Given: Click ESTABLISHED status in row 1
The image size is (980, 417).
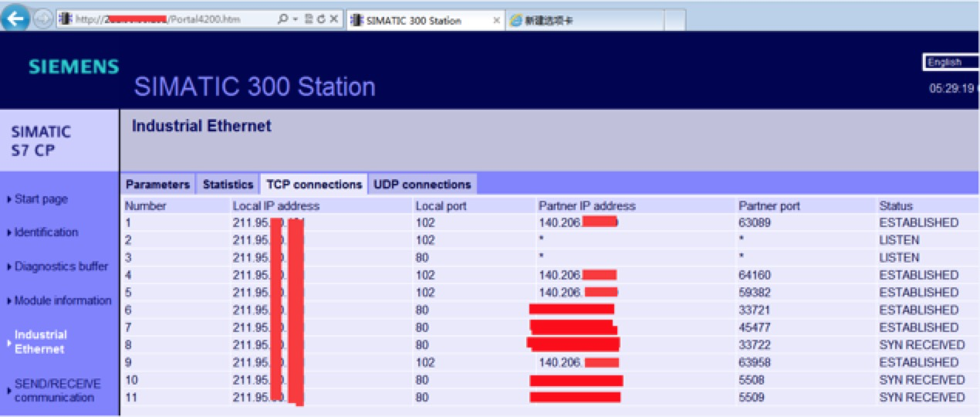Looking at the screenshot, I should (918, 223).
